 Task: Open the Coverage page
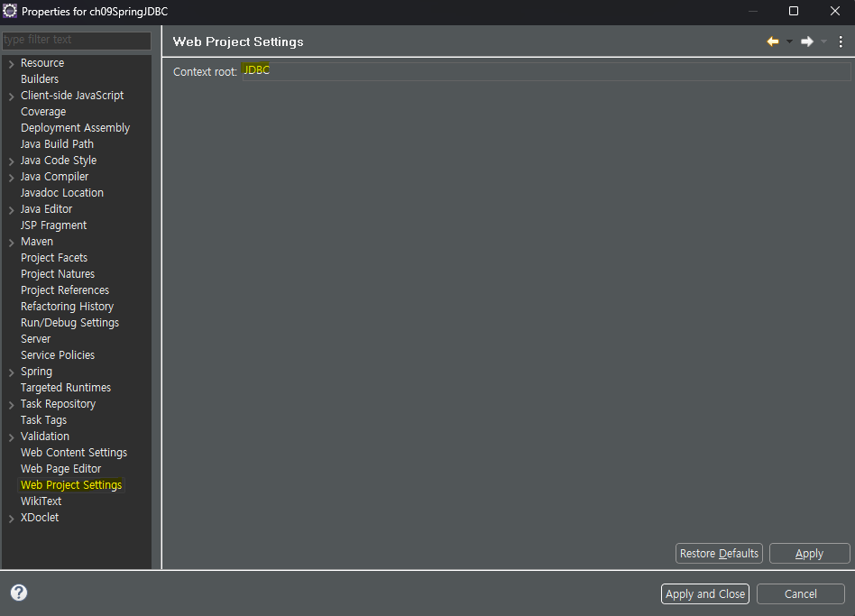click(43, 112)
